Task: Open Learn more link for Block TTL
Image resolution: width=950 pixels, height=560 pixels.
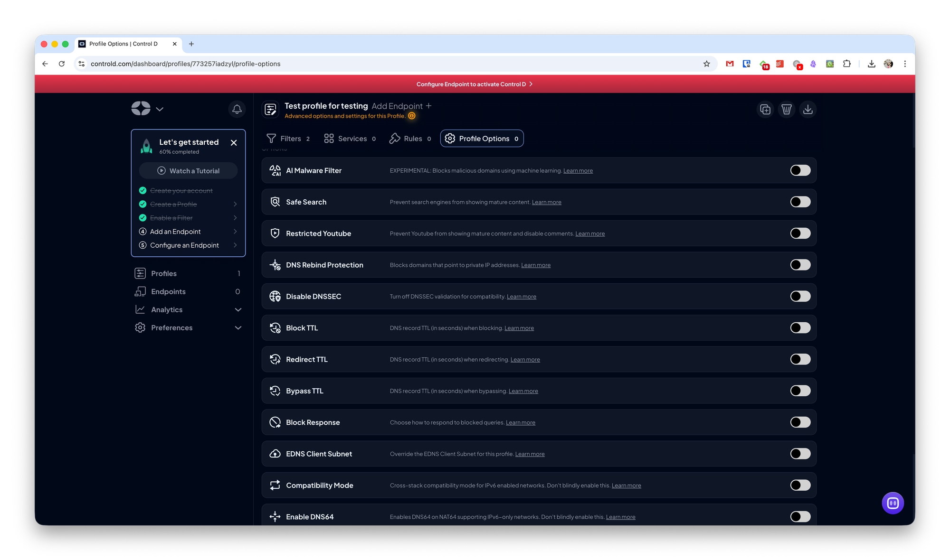Action: pyautogui.click(x=519, y=328)
